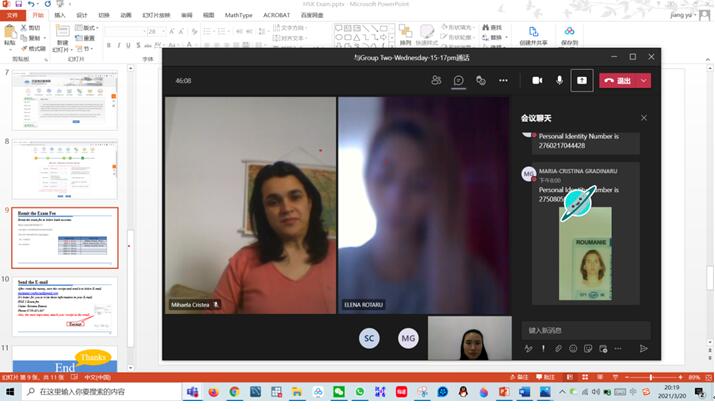Send the chat message arrow
715x409 pixels.
point(643,348)
